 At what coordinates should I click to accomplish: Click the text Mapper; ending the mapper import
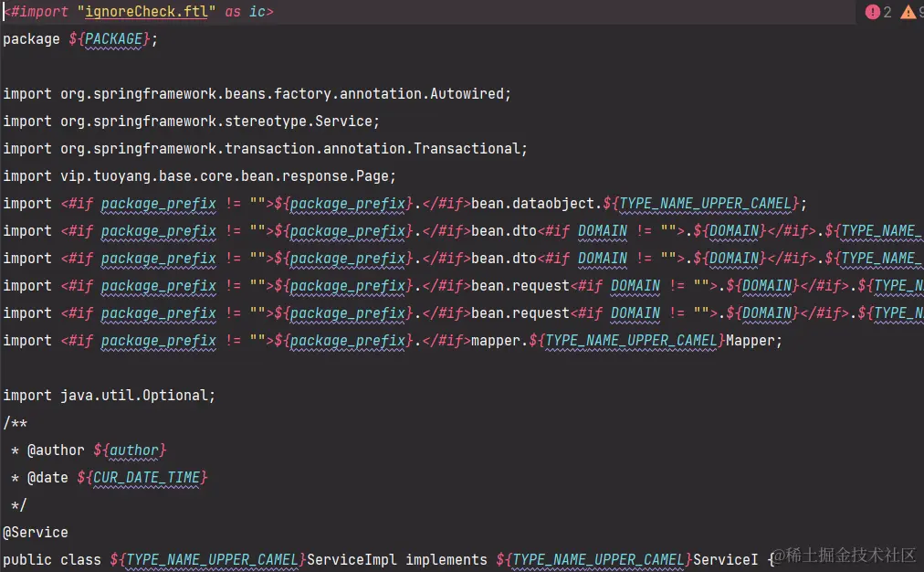(x=753, y=341)
